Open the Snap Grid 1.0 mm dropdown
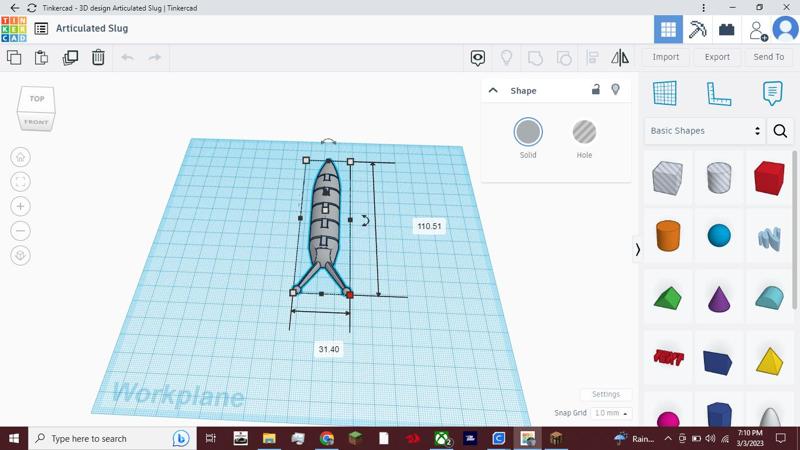 pos(611,413)
